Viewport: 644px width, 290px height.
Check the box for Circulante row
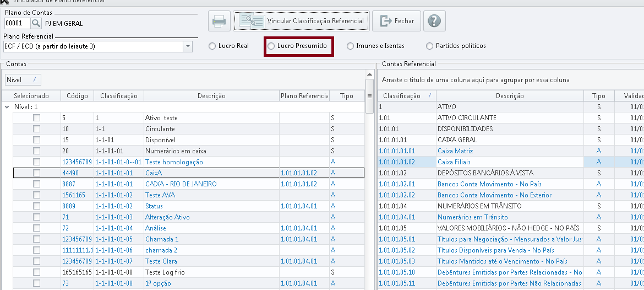point(36,129)
